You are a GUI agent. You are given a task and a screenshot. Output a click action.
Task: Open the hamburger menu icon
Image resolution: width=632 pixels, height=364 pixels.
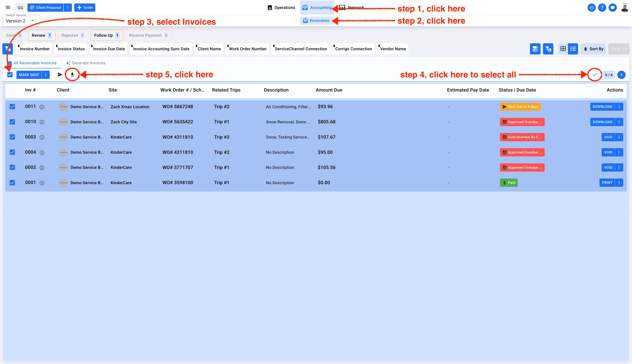[x=8, y=7]
